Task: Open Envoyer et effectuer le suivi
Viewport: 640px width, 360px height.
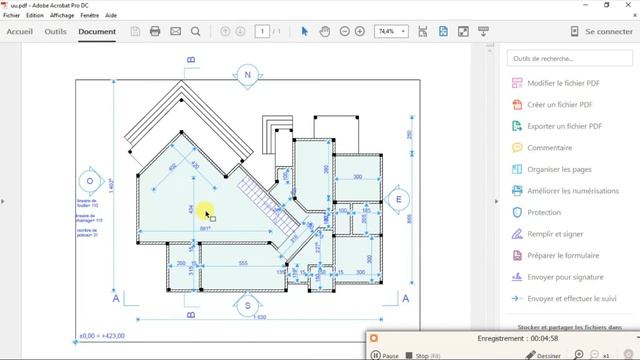Action: tap(564, 299)
